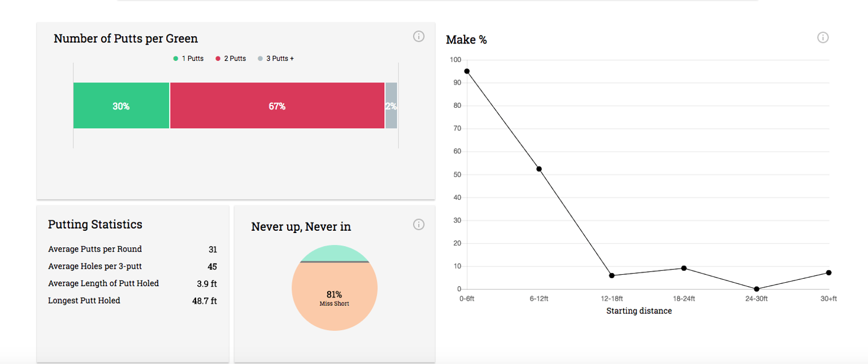Click the Starting distance axis label
This screenshot has width=868, height=364.
[639, 310]
